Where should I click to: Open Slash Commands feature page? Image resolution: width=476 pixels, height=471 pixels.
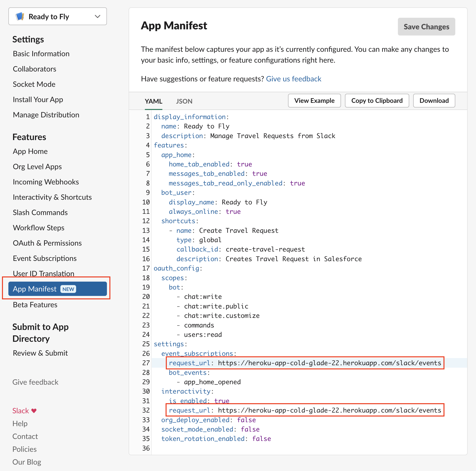40,213
